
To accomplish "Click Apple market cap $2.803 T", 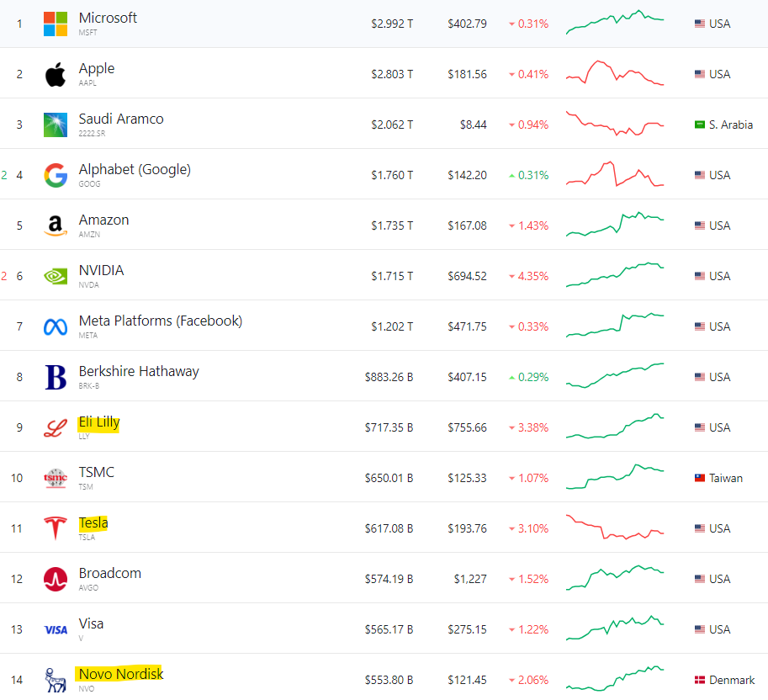I will (392, 74).
